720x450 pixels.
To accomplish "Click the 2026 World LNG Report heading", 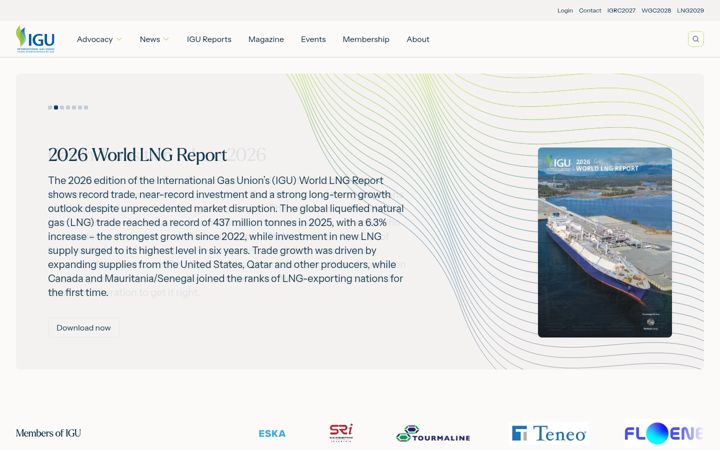I will (x=137, y=155).
